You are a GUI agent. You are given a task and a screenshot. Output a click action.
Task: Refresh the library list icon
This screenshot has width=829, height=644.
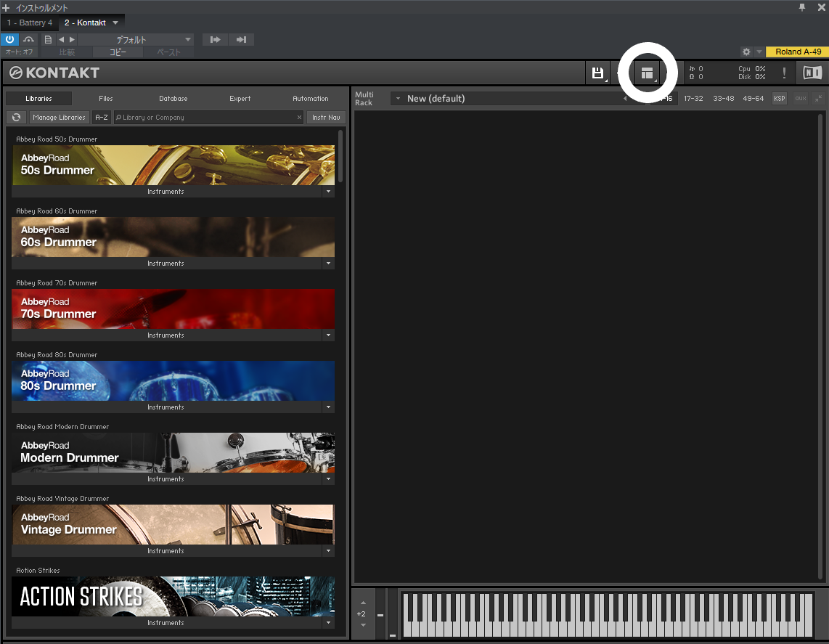click(17, 118)
